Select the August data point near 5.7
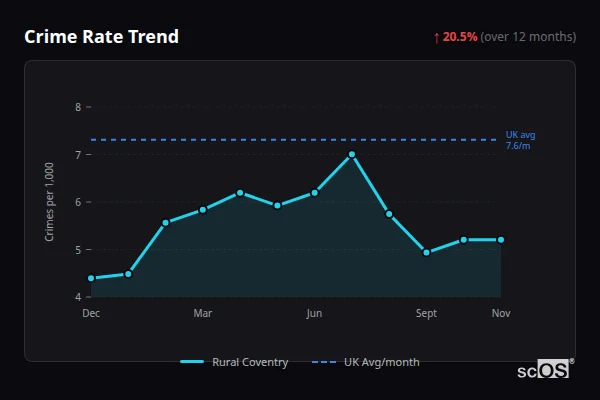 pyautogui.click(x=389, y=214)
